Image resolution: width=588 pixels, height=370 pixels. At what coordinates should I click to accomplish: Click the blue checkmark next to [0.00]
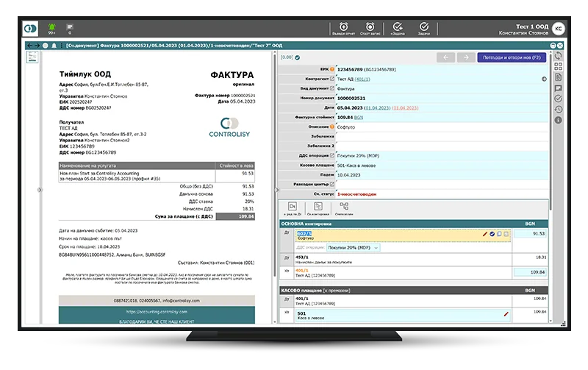pyautogui.click(x=298, y=57)
